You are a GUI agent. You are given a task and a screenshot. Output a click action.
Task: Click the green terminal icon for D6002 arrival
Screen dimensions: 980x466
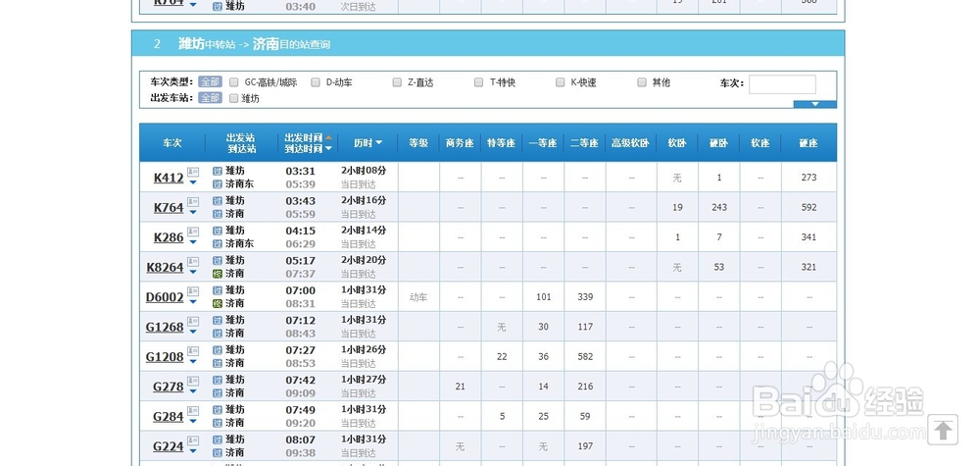pyautogui.click(x=218, y=304)
